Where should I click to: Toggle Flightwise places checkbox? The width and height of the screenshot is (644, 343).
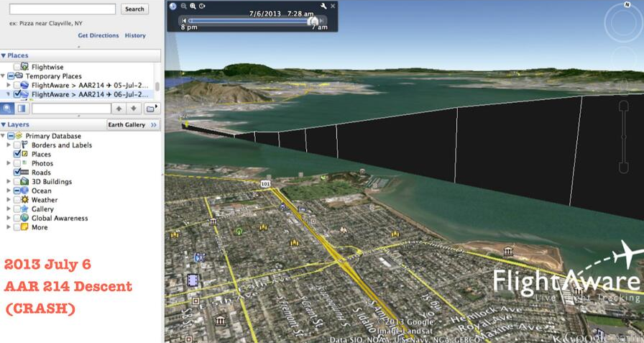point(17,66)
